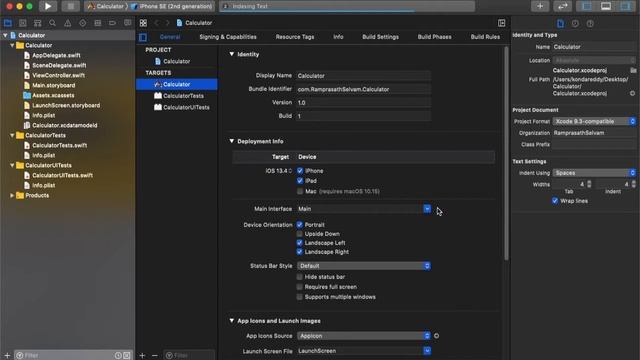
Task: Collapse App Icons and Launch Images section
Action: coord(231,321)
